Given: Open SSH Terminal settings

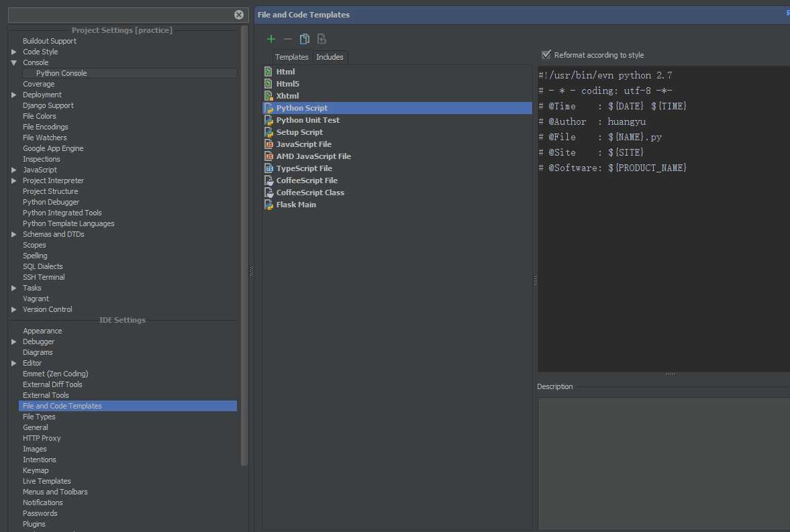Looking at the screenshot, I should coord(44,277).
